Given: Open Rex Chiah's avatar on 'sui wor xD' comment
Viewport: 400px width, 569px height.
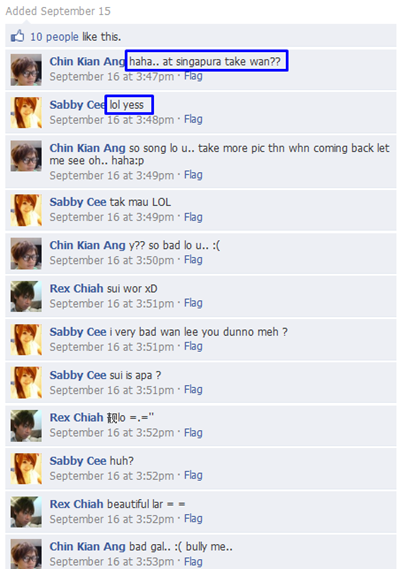Looking at the screenshot, I should (26, 296).
